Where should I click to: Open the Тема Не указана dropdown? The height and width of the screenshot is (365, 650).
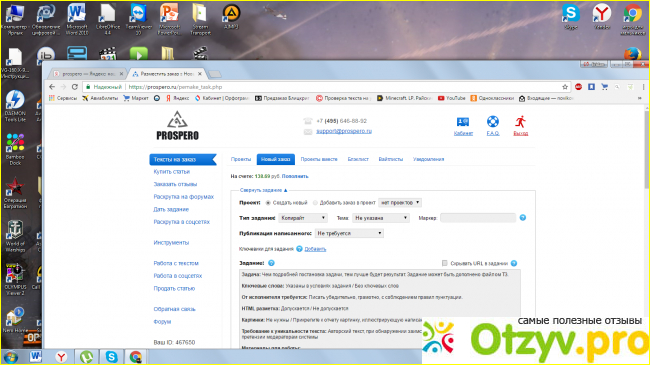381,218
